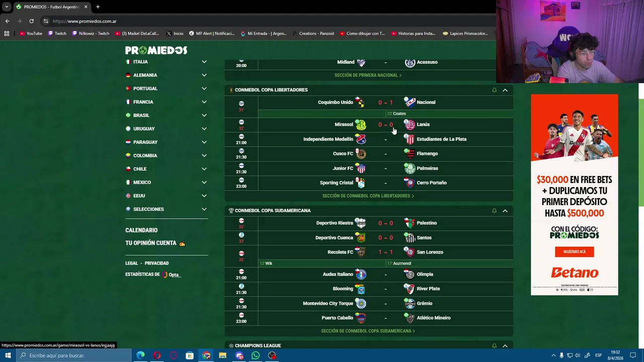Viewport: 644px width, 362px height.
Task: Toggle Champions League notification bell
Action: [x=494, y=346]
